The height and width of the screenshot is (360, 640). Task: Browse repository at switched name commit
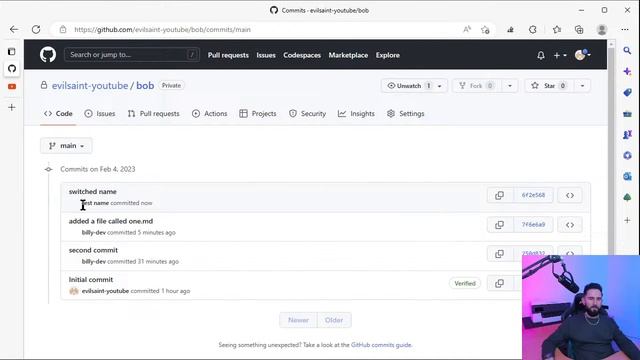click(570, 196)
